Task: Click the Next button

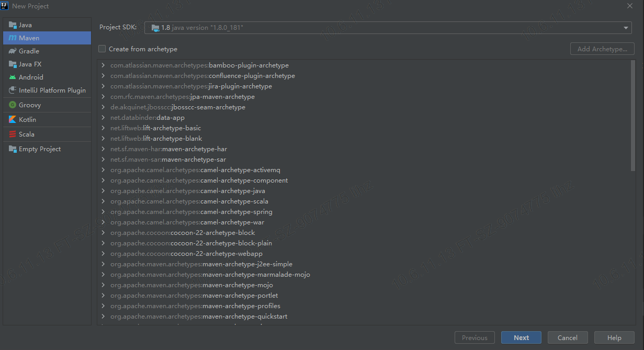Action: point(521,337)
